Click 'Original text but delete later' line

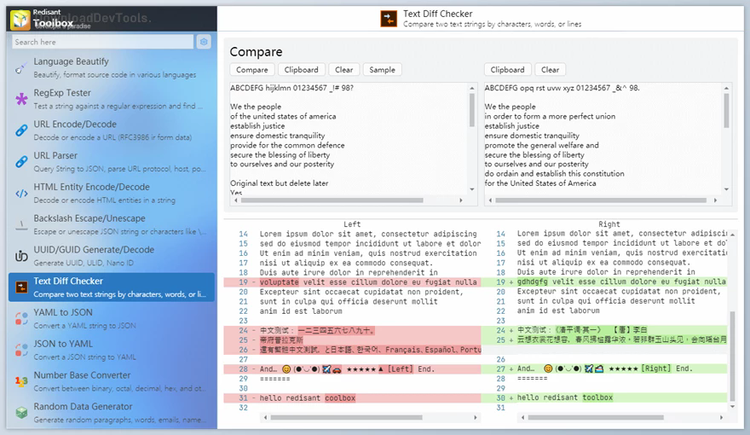pyautogui.click(x=279, y=183)
